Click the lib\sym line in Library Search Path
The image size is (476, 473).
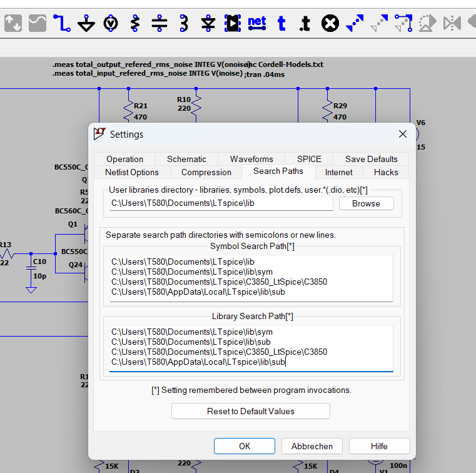click(x=192, y=332)
